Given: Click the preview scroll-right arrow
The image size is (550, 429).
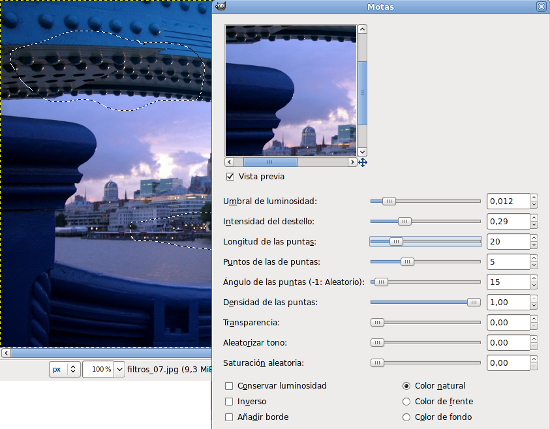Looking at the screenshot, I should [353, 162].
